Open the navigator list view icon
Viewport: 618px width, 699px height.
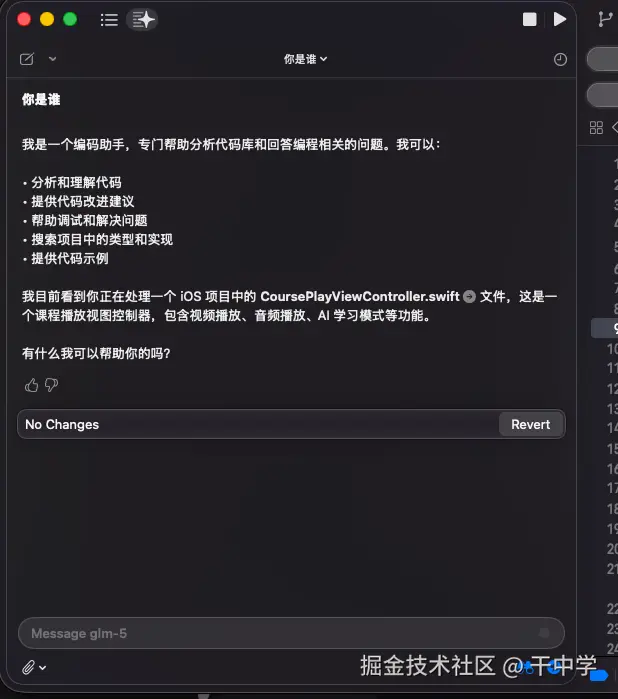[x=109, y=20]
